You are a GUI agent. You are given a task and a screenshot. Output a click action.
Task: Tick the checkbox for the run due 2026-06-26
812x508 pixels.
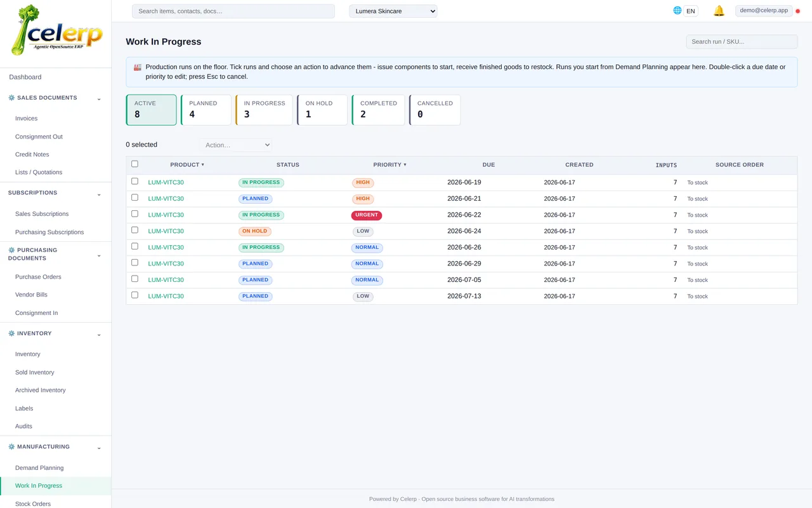[134, 246]
